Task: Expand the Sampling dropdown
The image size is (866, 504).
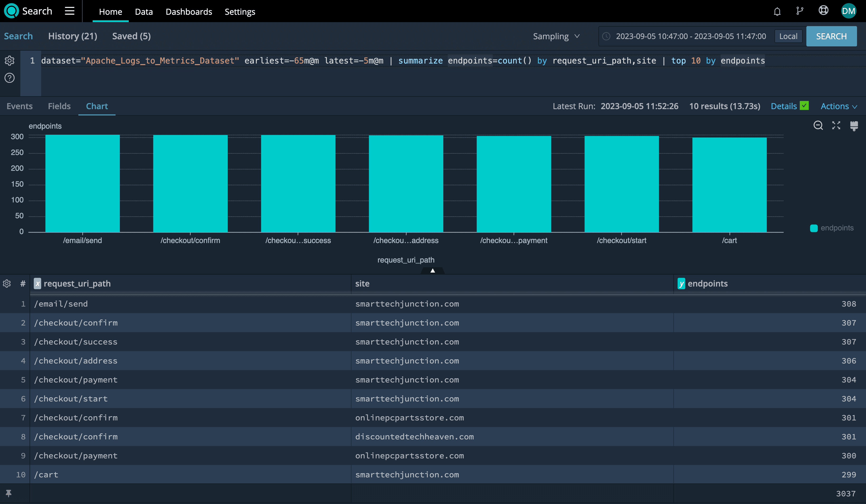Action: 556,36
